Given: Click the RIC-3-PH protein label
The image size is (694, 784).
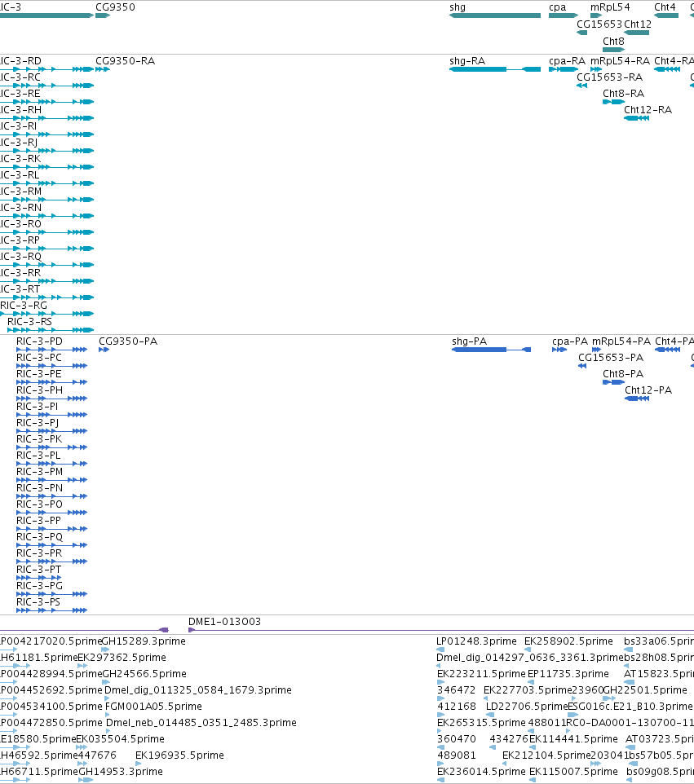Looking at the screenshot, I should click(x=39, y=390).
